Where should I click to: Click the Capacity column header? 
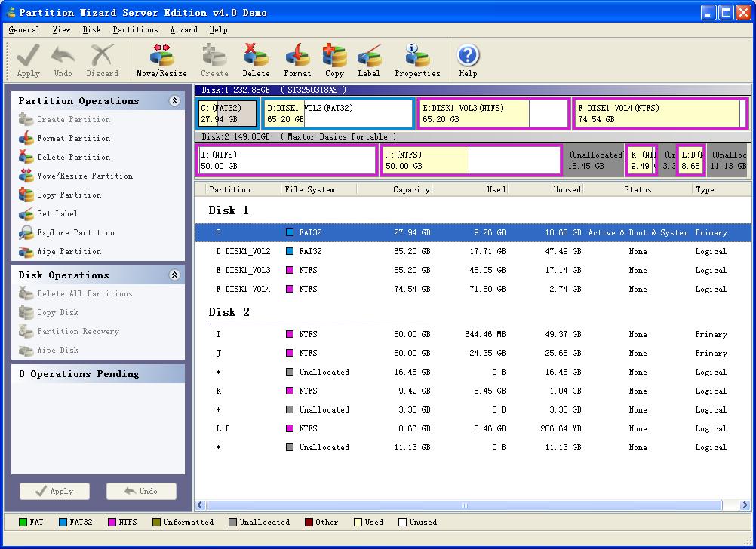point(411,190)
